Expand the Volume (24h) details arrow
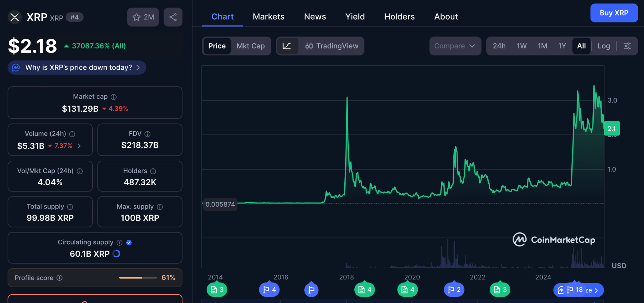This screenshot has height=303, width=644. click(x=79, y=146)
